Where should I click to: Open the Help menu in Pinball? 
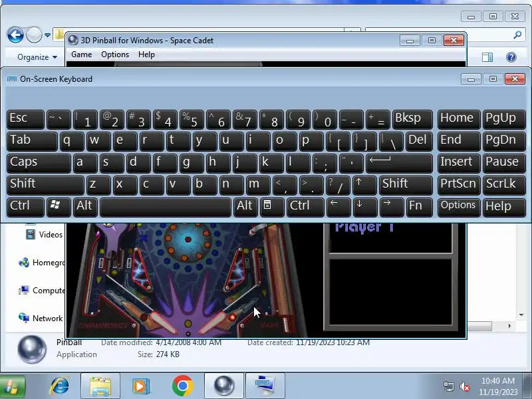point(146,55)
